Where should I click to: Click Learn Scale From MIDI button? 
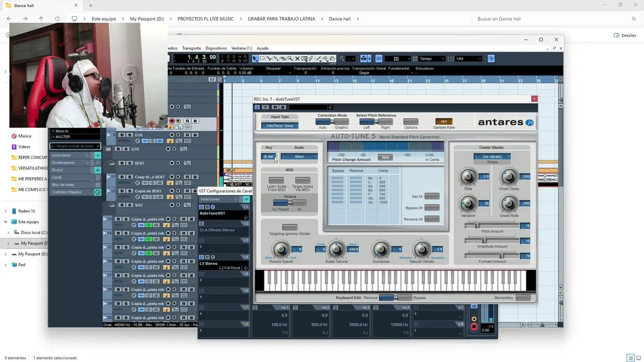(276, 180)
